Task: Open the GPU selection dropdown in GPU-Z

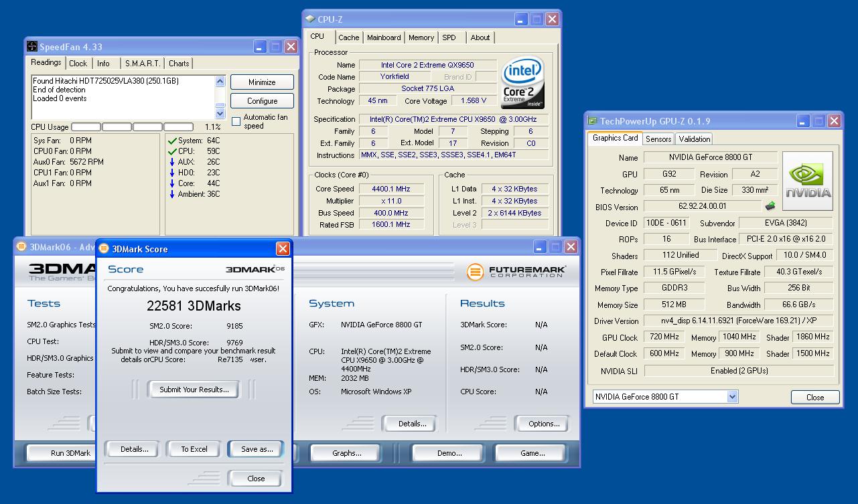Action: click(732, 396)
